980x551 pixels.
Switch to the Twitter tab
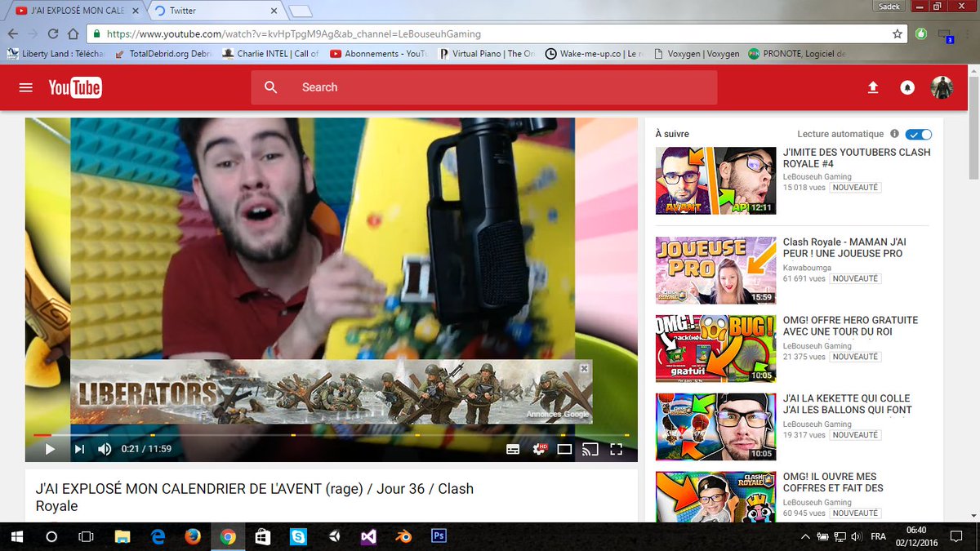215,11
